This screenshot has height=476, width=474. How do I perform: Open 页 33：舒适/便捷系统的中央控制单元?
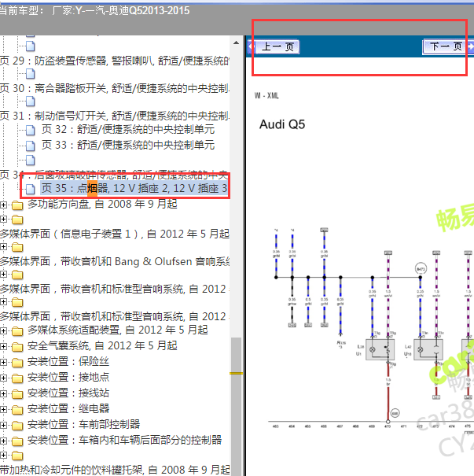click(x=128, y=145)
